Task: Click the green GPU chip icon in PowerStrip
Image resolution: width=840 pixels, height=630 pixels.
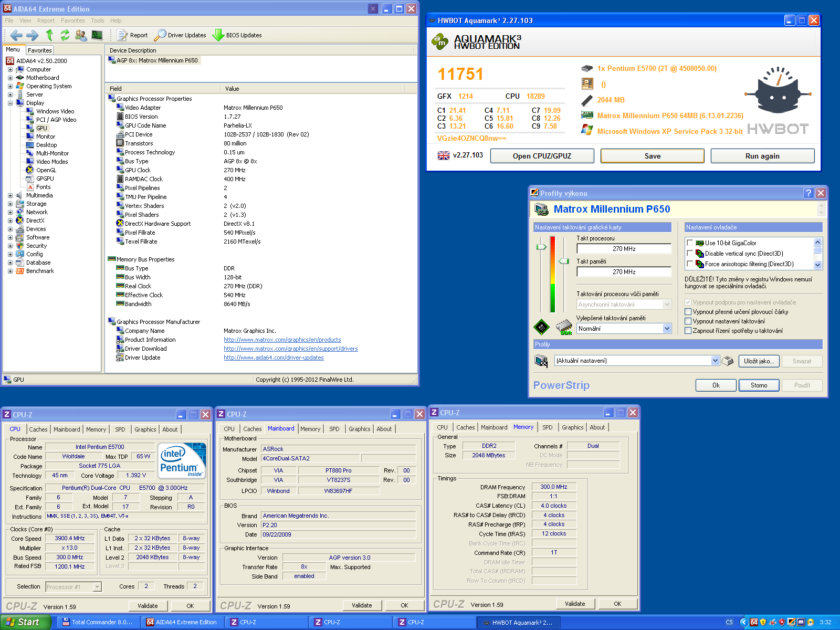Action: point(541,327)
